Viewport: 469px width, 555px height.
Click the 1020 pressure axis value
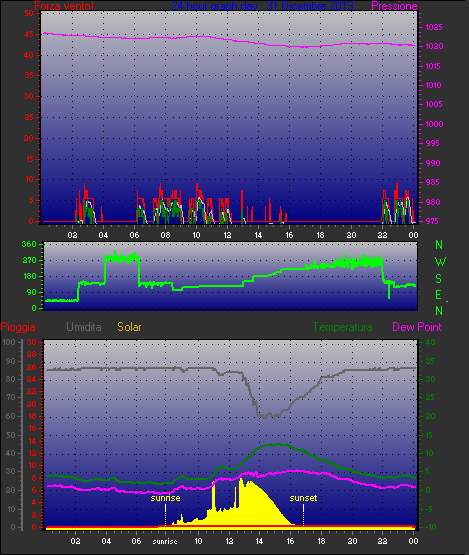434,46
